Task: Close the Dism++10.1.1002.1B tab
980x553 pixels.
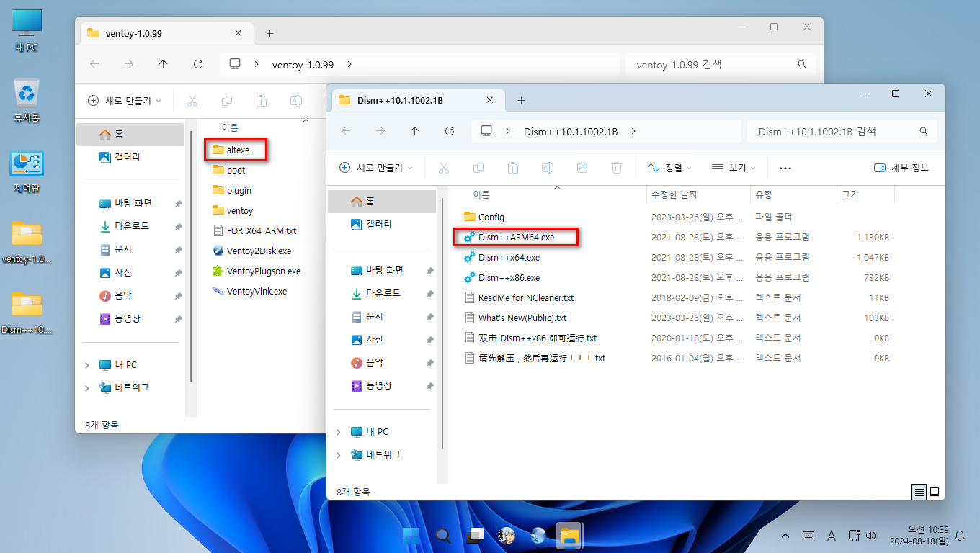Action: tap(490, 100)
